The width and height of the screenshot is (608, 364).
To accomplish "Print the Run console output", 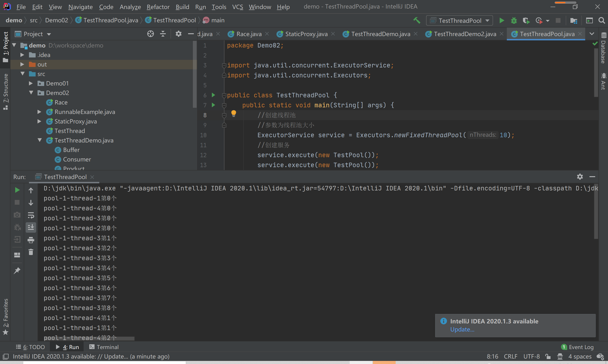I will pos(31,240).
